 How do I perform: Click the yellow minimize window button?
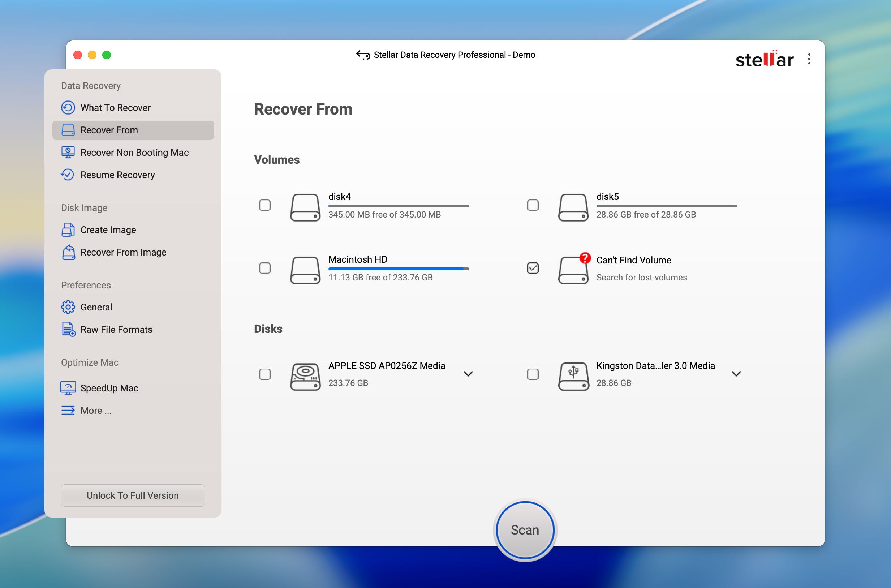[x=92, y=55]
